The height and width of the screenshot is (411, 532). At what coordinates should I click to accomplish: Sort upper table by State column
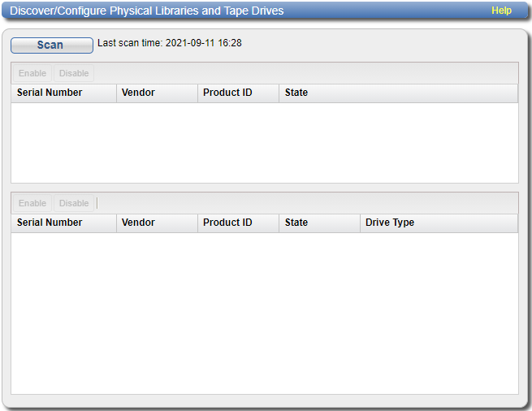pyautogui.click(x=296, y=93)
